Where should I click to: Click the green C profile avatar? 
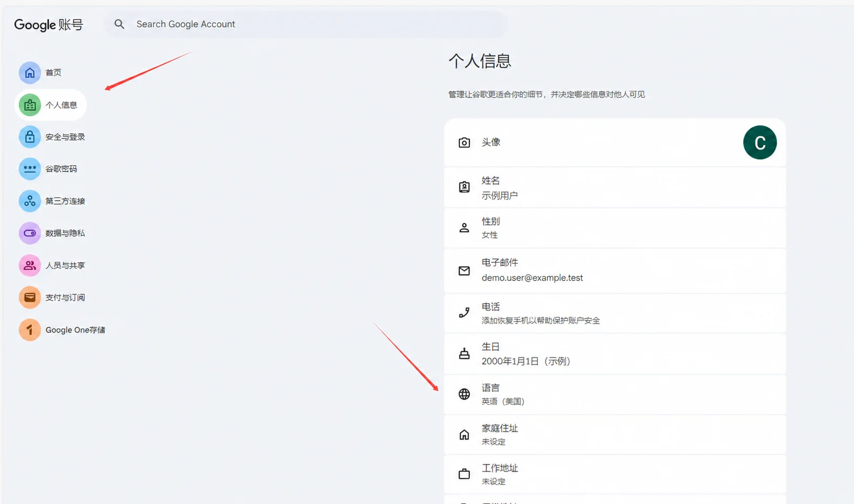(x=760, y=143)
